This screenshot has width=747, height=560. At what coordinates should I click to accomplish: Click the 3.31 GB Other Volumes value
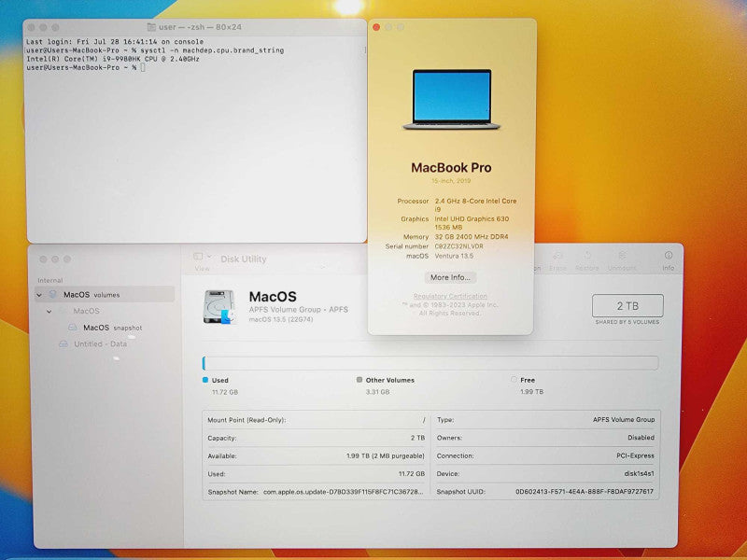click(x=378, y=392)
